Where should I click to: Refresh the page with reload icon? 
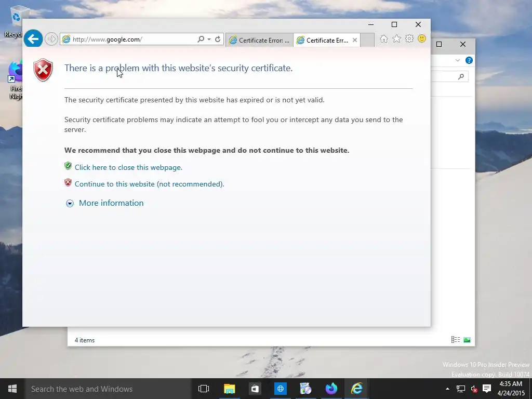tap(218, 39)
